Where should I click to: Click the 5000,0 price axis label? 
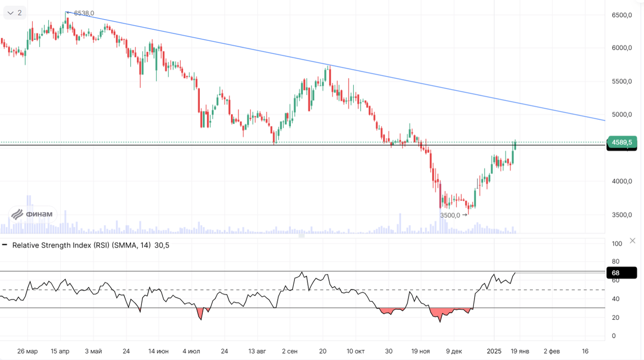pyautogui.click(x=621, y=114)
